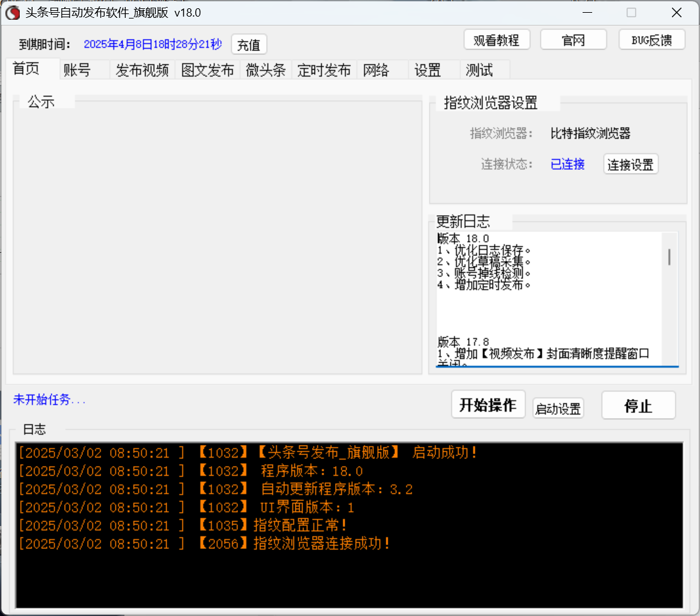This screenshot has height=616, width=700.
Task: Click the 观看教程 tutorial button
Action: point(497,40)
